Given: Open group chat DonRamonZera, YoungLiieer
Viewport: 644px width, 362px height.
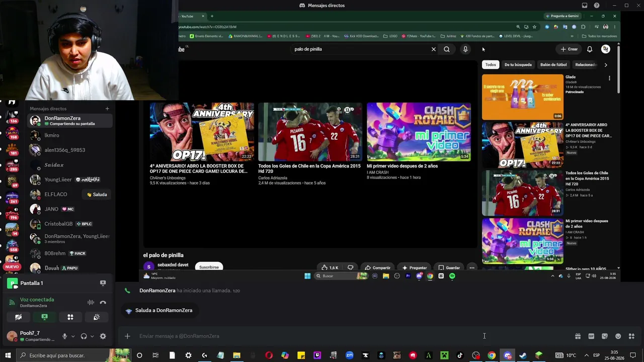Looking at the screenshot, I should click(70, 238).
